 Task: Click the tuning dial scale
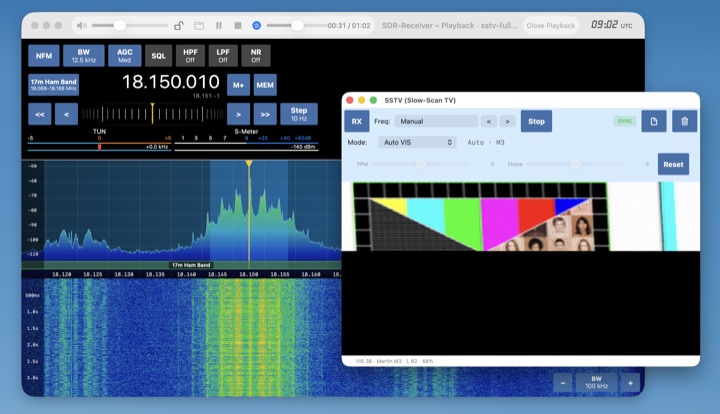pos(152,114)
